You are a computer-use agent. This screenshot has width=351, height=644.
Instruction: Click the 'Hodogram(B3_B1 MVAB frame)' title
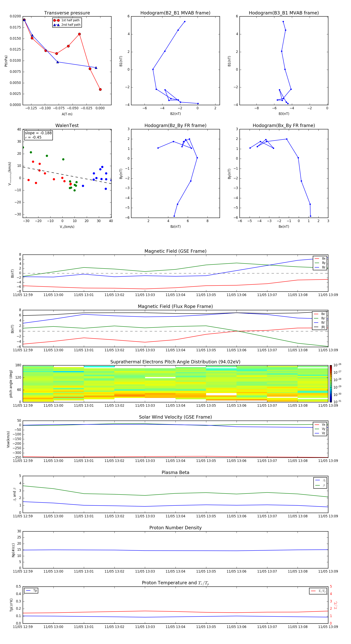click(284, 13)
